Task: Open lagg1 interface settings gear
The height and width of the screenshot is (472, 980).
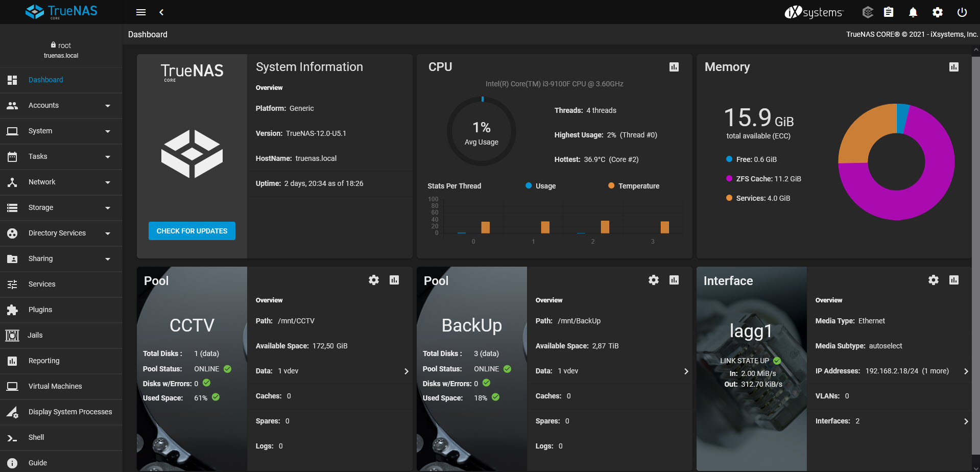Action: (x=934, y=280)
